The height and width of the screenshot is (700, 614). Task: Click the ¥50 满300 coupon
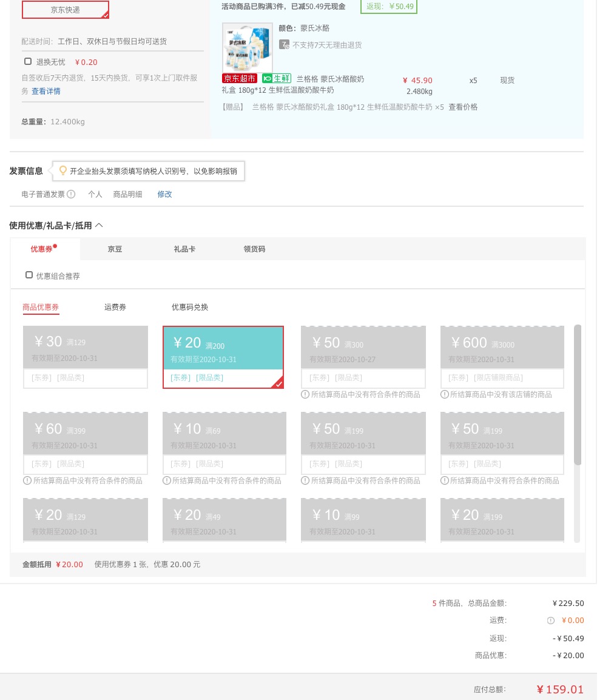point(363,357)
